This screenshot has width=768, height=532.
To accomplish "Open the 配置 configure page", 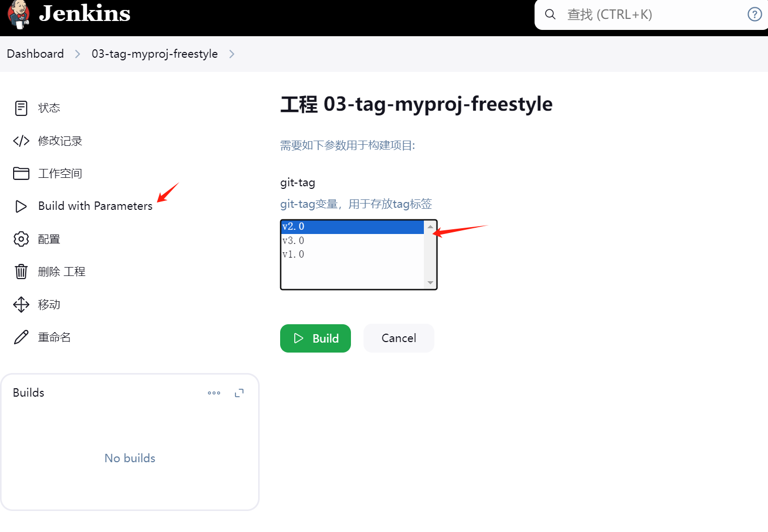I will coord(49,239).
